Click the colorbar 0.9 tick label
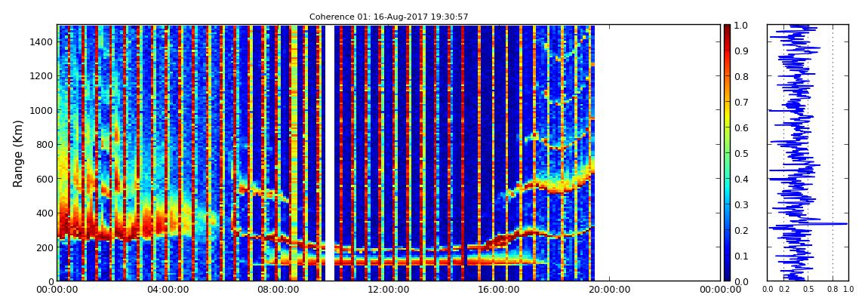The image size is (868, 307). tap(740, 51)
